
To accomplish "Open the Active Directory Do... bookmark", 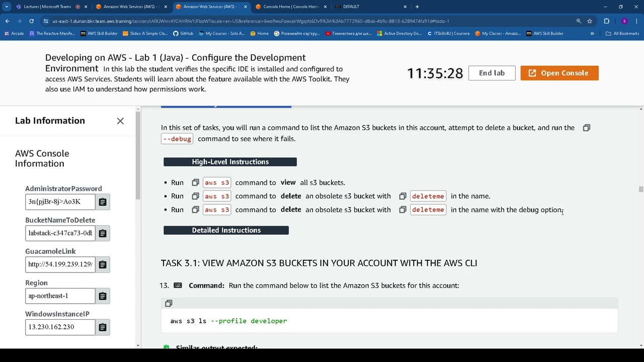I will 399,34.
